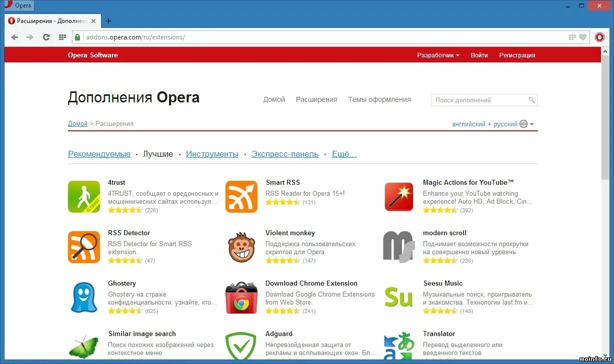Reload the page using the refresh icon
This screenshot has height=364, width=614.
[46, 37]
